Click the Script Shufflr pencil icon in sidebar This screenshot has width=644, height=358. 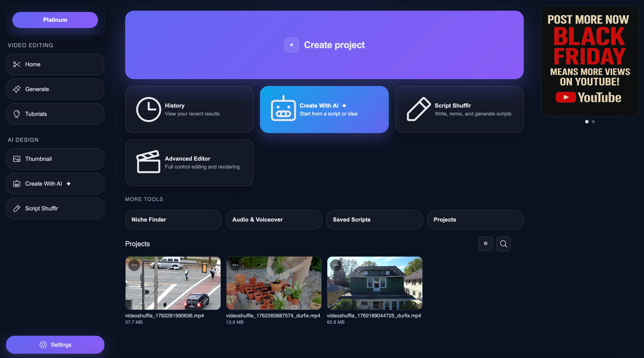coord(17,208)
